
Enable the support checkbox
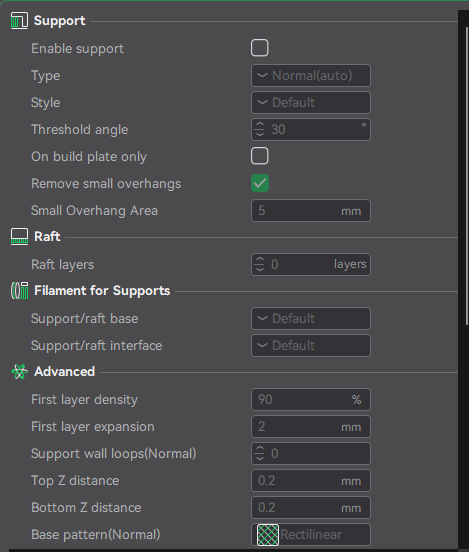[260, 48]
